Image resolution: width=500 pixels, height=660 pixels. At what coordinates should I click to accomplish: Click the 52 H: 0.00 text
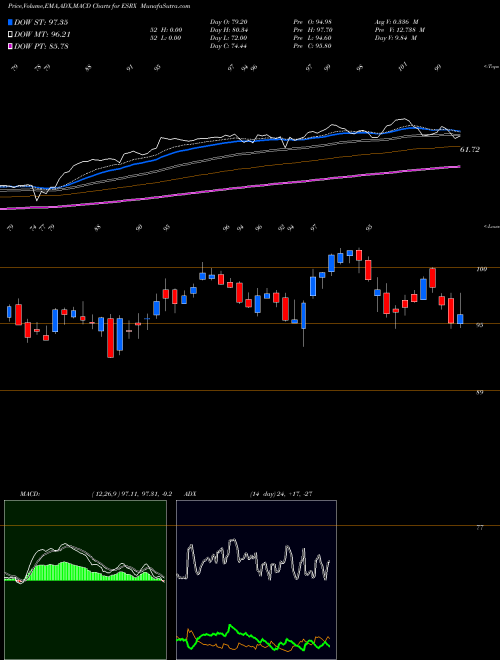click(x=165, y=30)
